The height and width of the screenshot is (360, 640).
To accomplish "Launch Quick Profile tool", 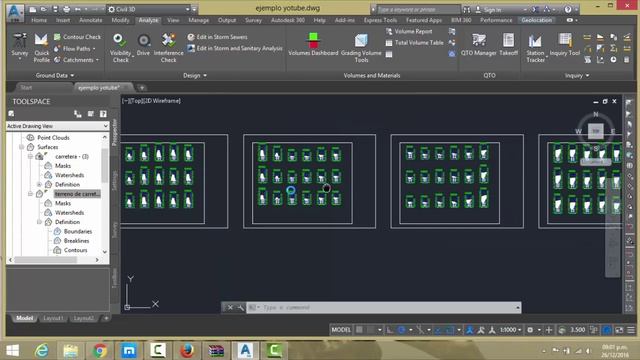I will [x=41, y=48].
